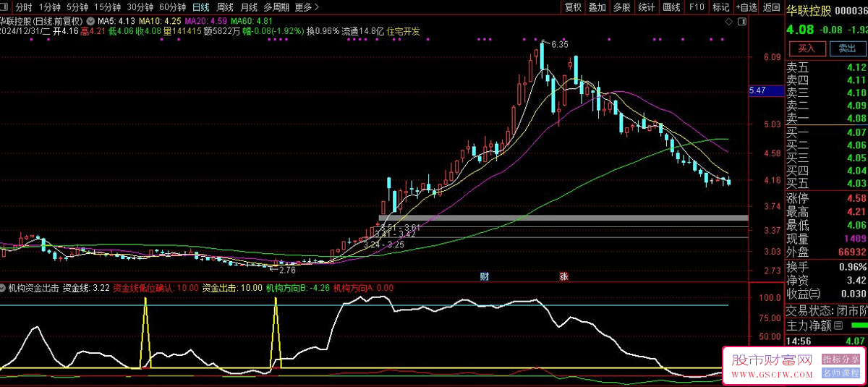Click the 卖二 order row at 4.09
Viewport: 868px width, 387px height.
point(826,105)
